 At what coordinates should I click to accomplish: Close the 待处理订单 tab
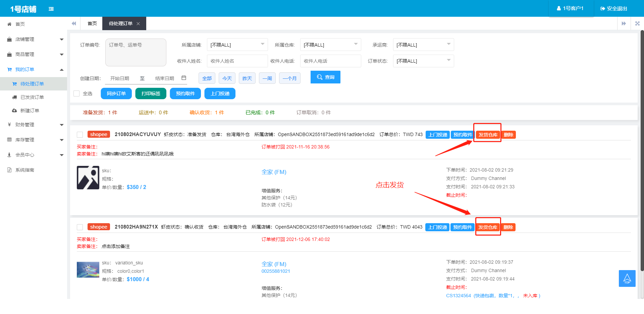[138, 24]
